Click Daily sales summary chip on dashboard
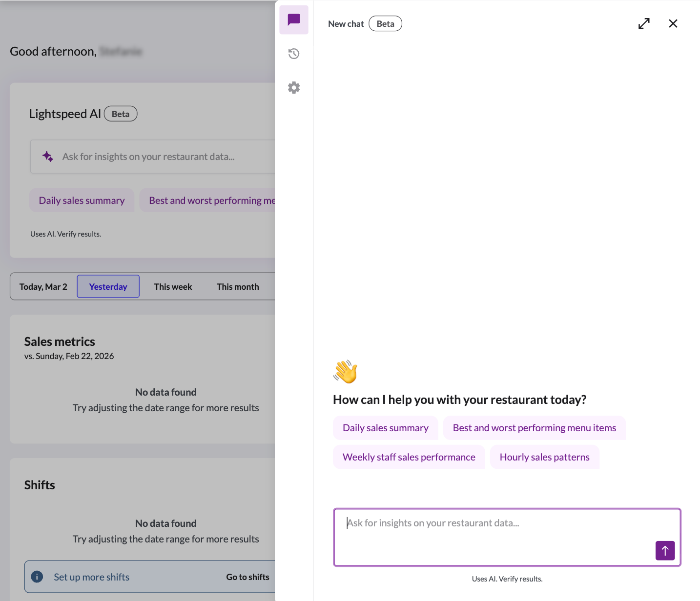 tap(82, 200)
